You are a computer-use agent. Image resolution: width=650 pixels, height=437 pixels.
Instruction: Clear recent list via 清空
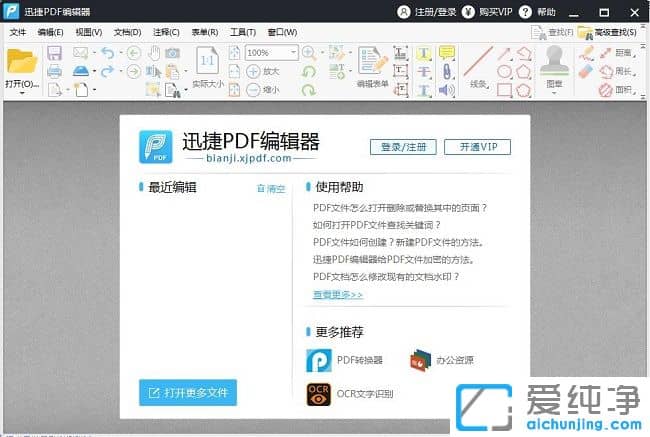(x=272, y=189)
